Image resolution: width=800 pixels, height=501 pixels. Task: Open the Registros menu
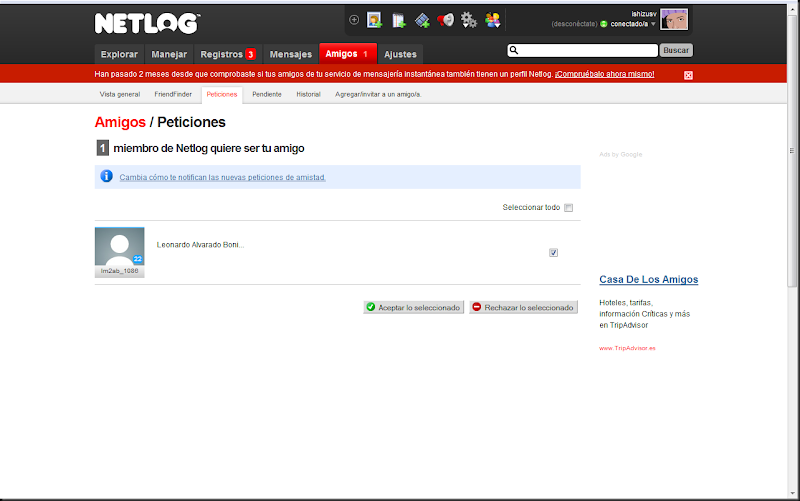(228, 54)
